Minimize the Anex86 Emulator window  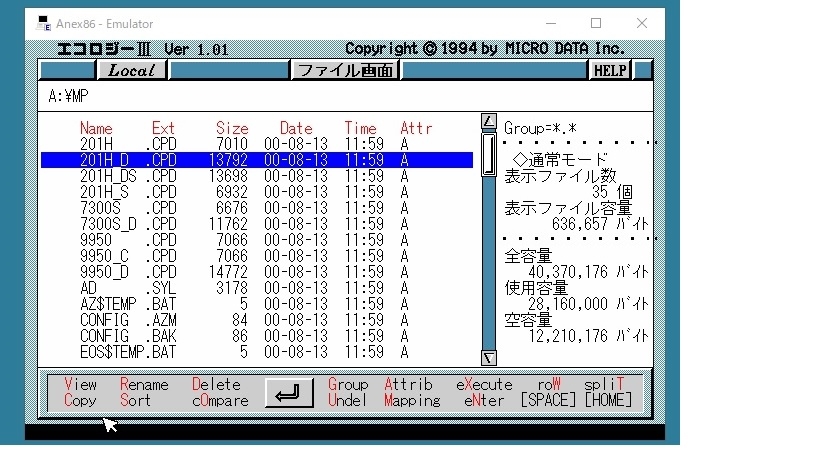point(551,23)
